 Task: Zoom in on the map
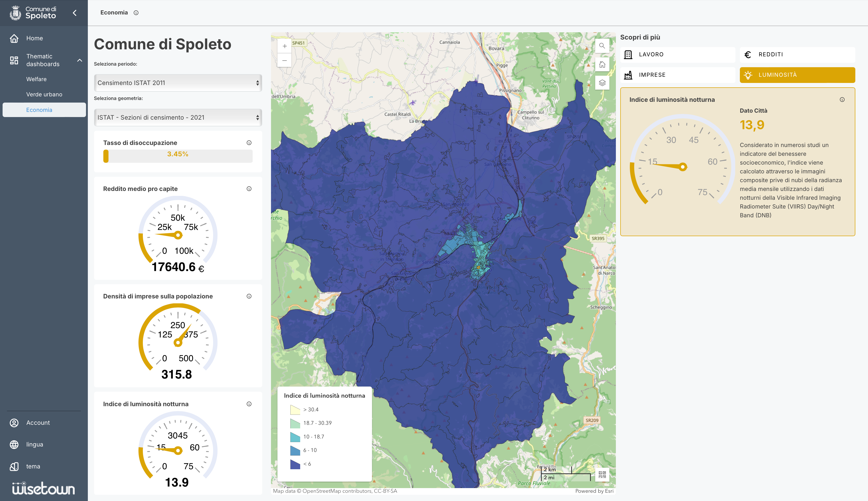click(x=284, y=46)
